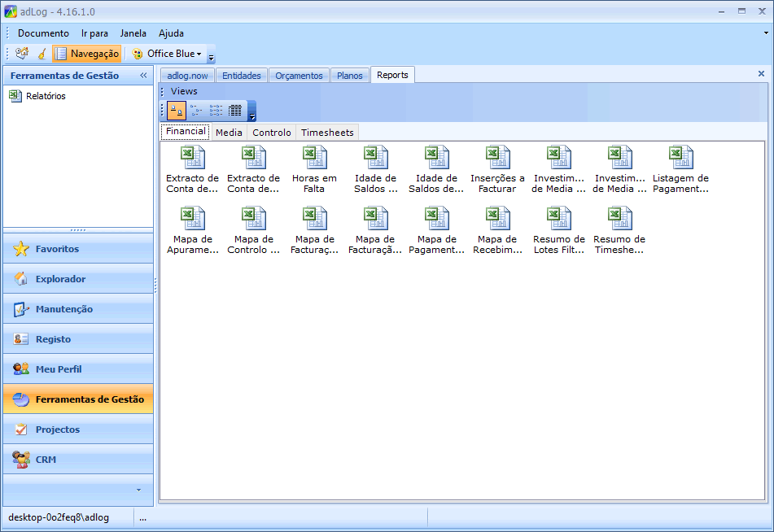
Task: Select the Mapa de Apuramento report icon
Action: pyautogui.click(x=192, y=219)
